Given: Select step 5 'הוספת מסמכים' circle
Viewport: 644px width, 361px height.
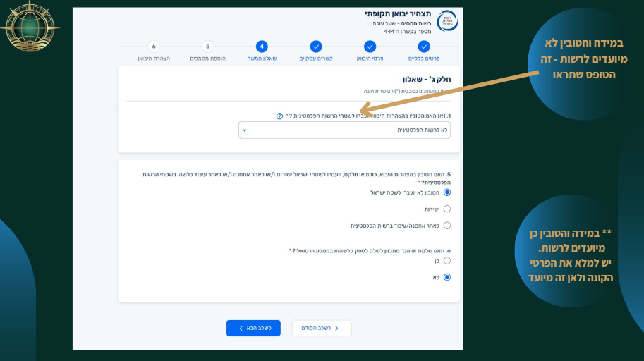Looking at the screenshot, I should (x=208, y=47).
